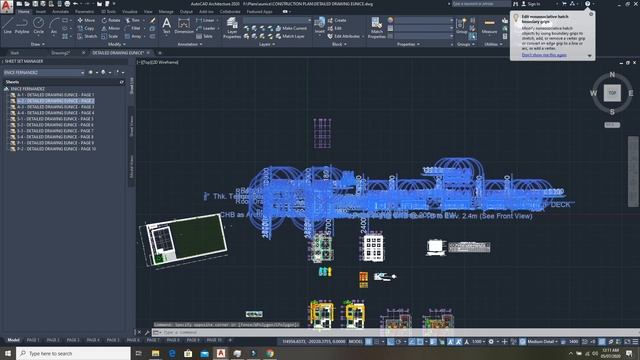Viewport: 640px width, 360px height.
Task: Click the Rotate tool
Action: pos(111,20)
